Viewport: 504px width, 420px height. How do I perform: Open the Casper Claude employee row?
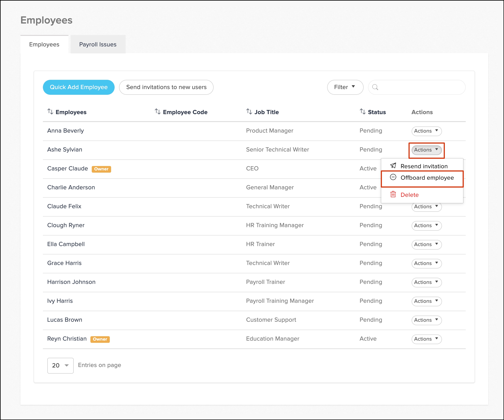pos(68,168)
